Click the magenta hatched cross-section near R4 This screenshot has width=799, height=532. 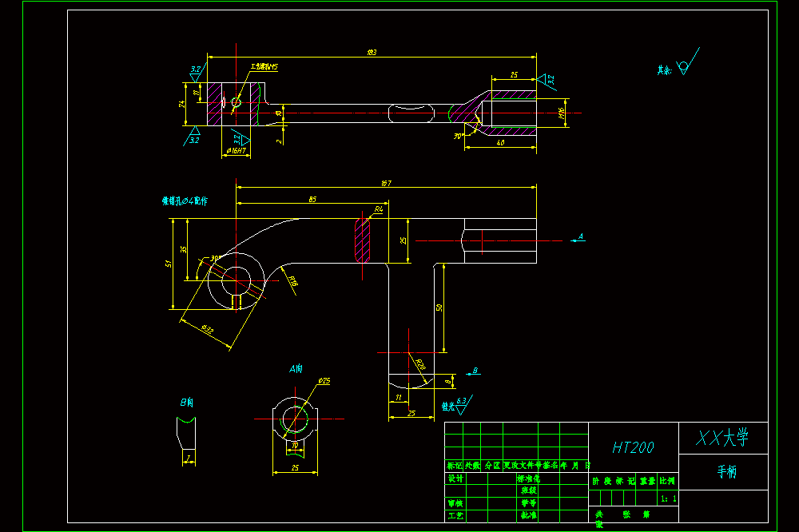point(362,240)
